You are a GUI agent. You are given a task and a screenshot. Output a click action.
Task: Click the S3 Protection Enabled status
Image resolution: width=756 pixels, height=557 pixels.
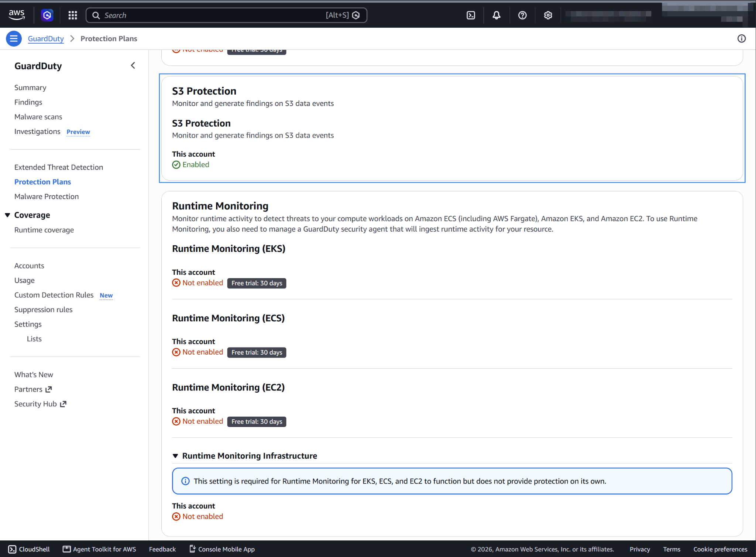pos(190,165)
